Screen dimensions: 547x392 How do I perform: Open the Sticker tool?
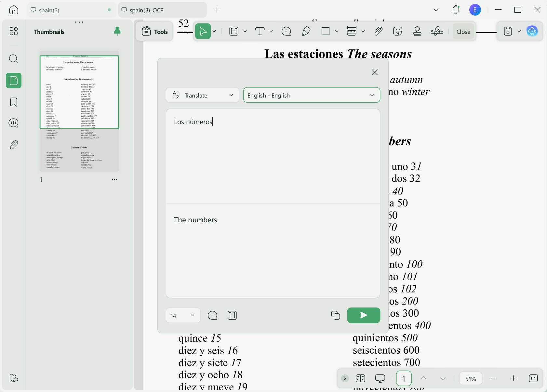coord(398,32)
